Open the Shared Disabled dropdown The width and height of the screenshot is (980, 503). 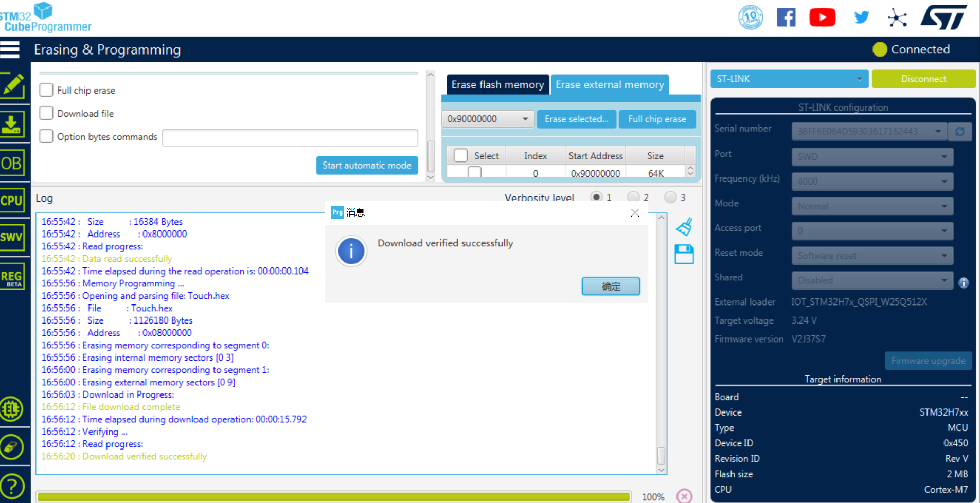pyautogui.click(x=872, y=280)
